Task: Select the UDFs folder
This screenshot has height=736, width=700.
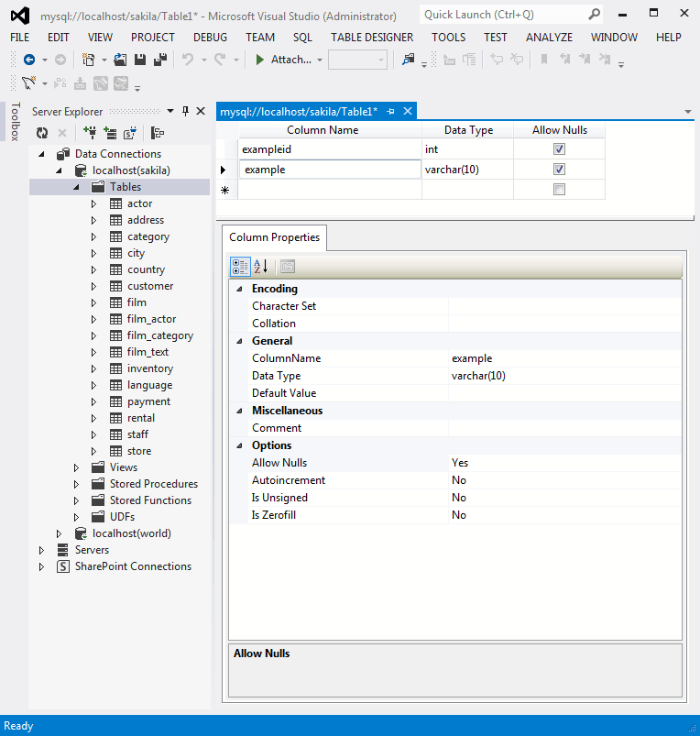Action: pyautogui.click(x=122, y=517)
